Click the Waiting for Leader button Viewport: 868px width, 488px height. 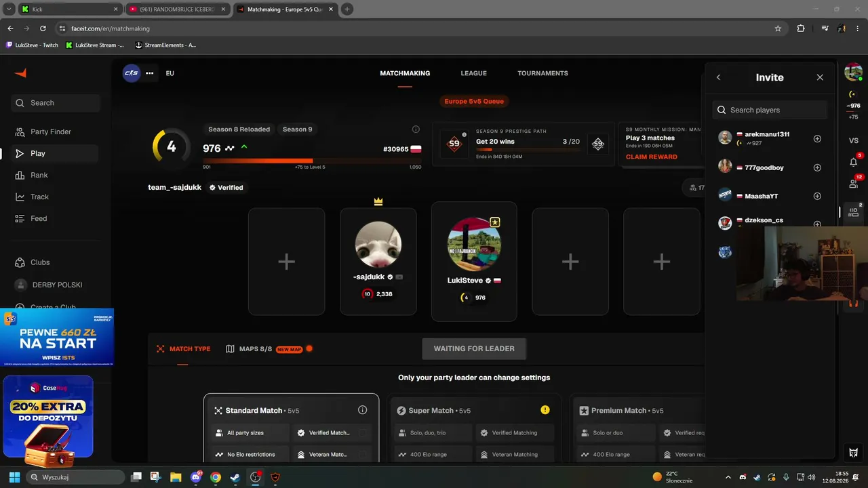pyautogui.click(x=474, y=348)
